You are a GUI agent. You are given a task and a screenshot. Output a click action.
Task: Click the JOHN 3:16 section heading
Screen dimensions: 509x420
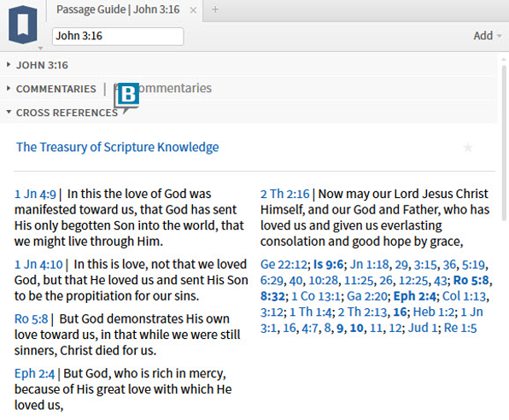(x=42, y=65)
